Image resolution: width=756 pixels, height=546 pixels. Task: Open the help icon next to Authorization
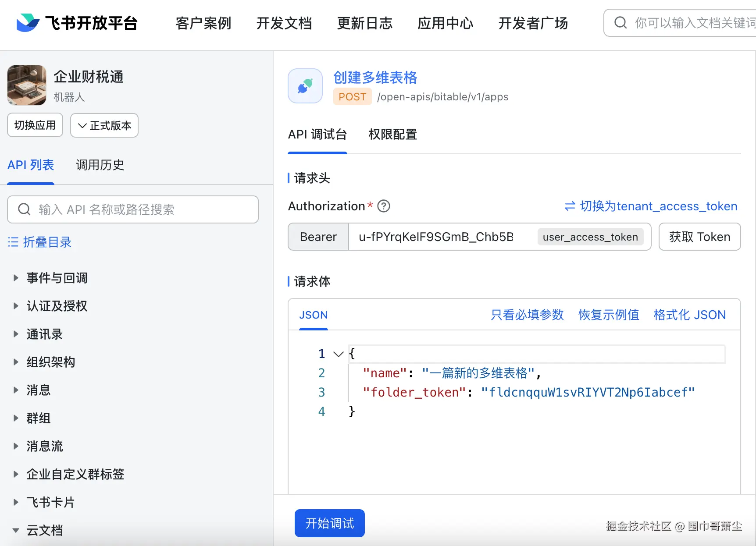(x=383, y=206)
